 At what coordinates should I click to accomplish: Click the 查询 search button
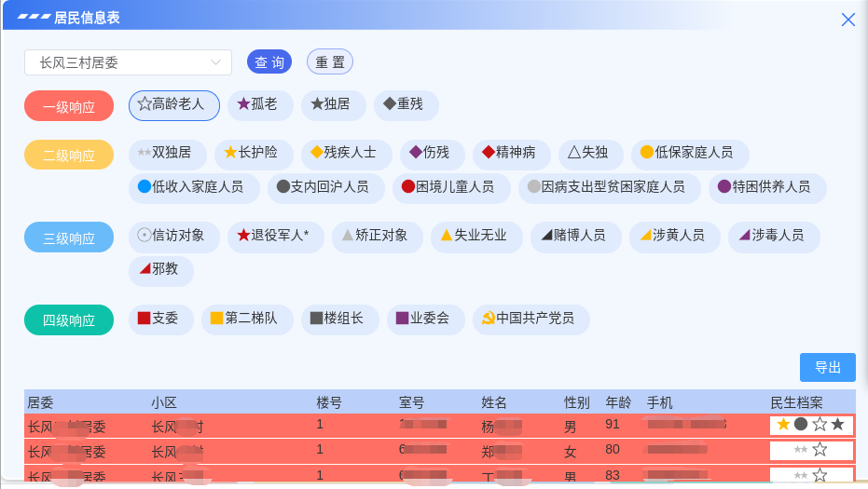click(269, 62)
